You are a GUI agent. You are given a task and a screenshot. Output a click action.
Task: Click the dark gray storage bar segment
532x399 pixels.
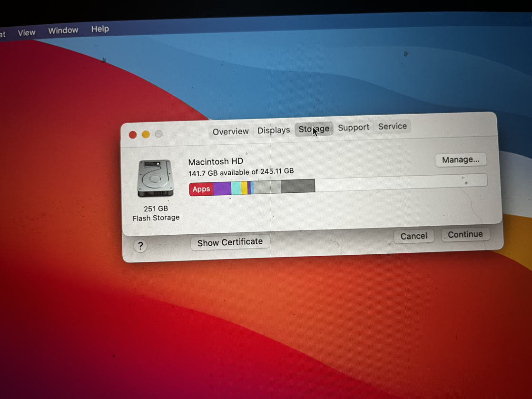tap(298, 186)
